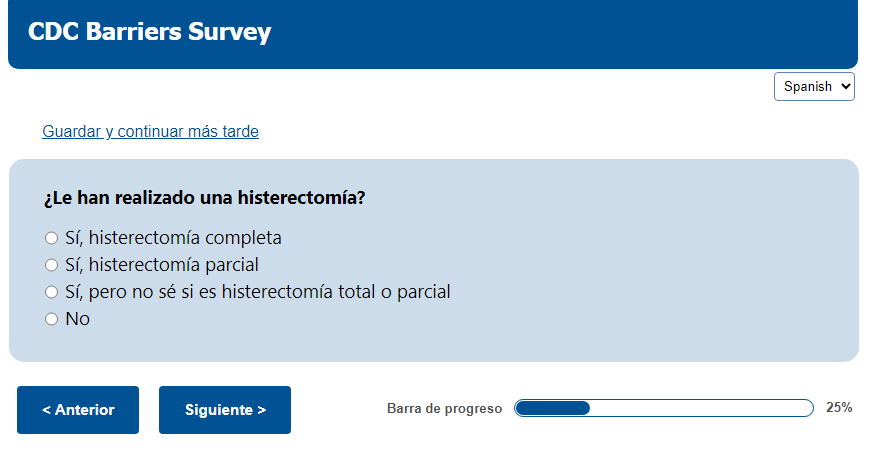Image resolution: width=881 pixels, height=459 pixels.
Task: Click the filled portion of the progress bar
Action: (x=552, y=408)
